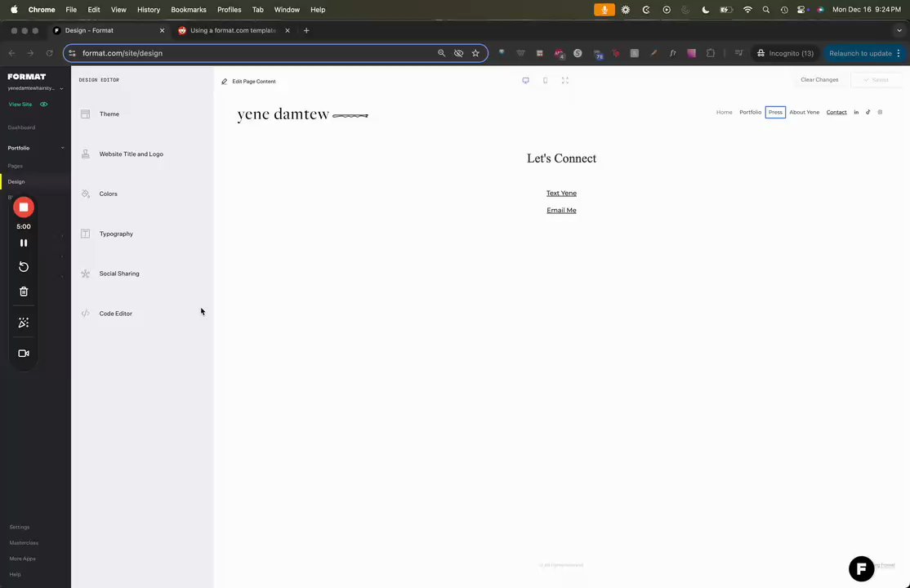Collapse the Portfolio section chevron

pyautogui.click(x=63, y=148)
